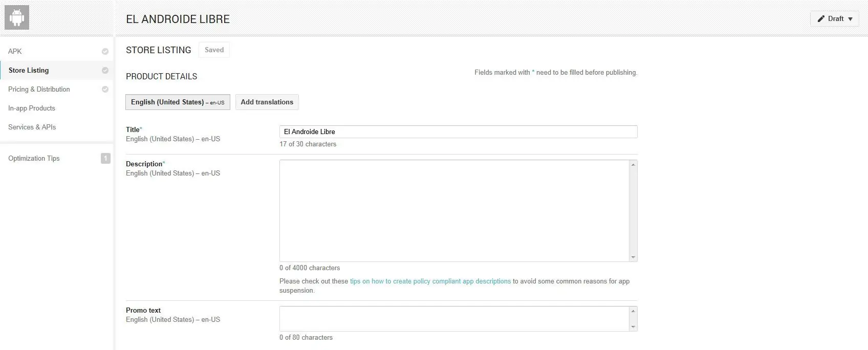868x350 pixels.
Task: Click the pencil icon in the Draft button
Action: 821,18
